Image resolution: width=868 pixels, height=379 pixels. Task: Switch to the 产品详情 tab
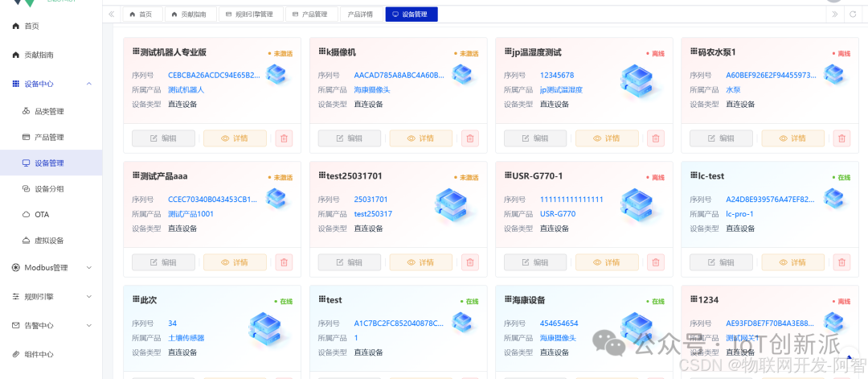360,14
